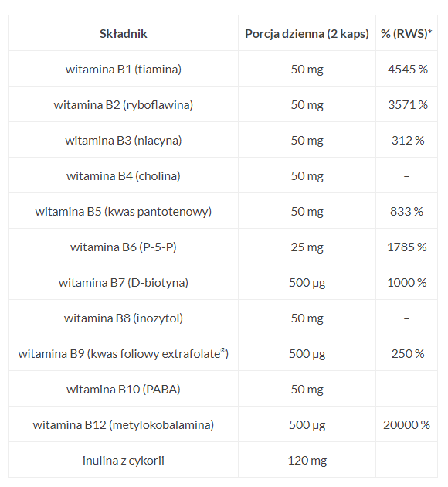This screenshot has height=487, width=448.
Task: Select the witamina B3 (niacyna) row label
Action: point(123,140)
